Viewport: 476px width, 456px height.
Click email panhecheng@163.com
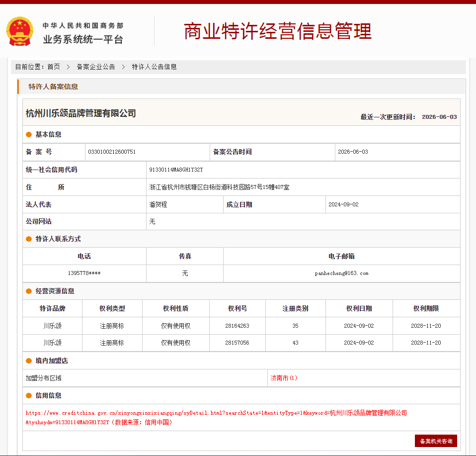[341, 274]
